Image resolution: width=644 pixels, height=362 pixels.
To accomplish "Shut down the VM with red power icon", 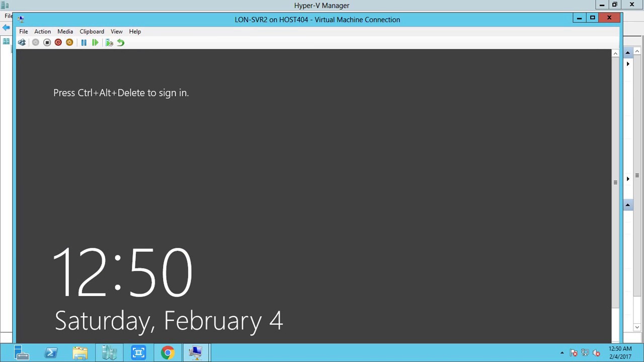I will 58,43.
